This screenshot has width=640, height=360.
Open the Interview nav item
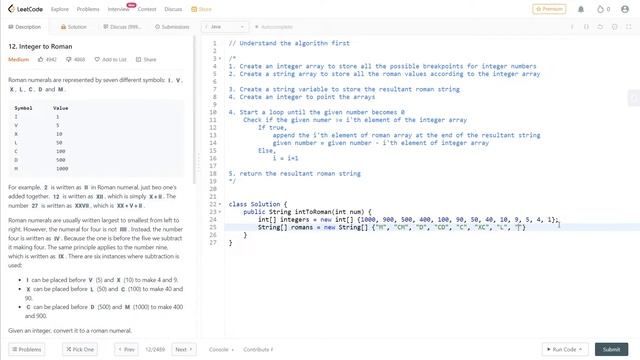tap(118, 9)
